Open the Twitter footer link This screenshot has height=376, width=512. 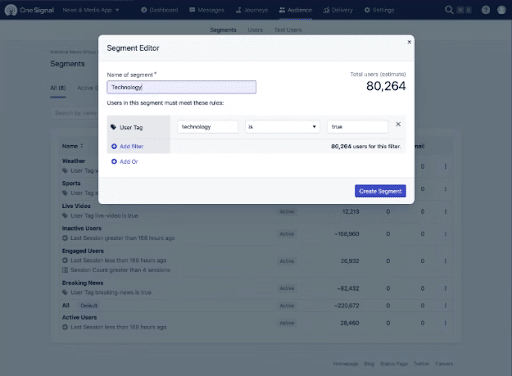pos(421,364)
